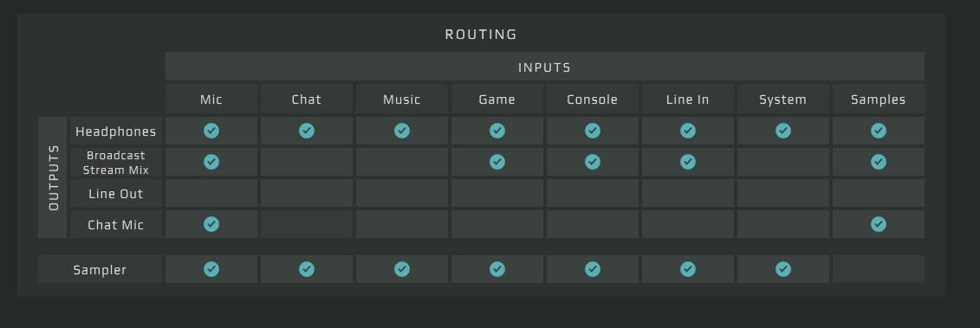
Task: Uncheck Mic routing to Chat Mic
Action: pos(211,224)
